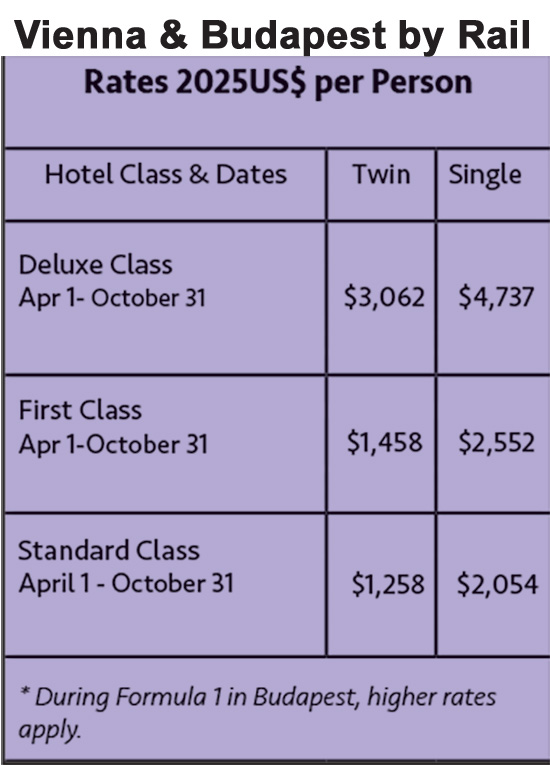Select the Deluxe Single price $4,737

point(496,297)
